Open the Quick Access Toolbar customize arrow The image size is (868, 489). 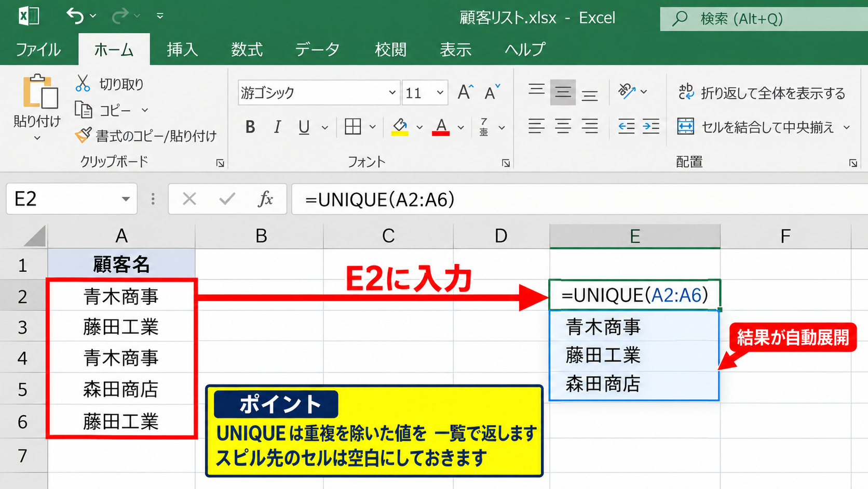tap(160, 16)
